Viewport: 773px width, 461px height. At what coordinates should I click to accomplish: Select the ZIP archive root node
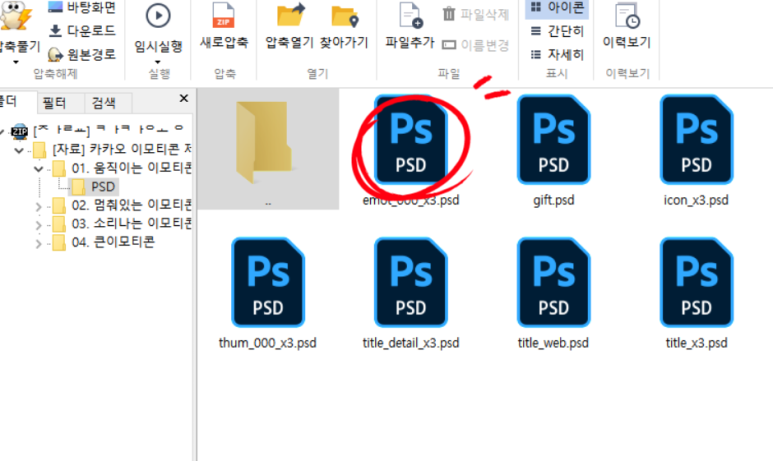pyautogui.click(x=99, y=131)
